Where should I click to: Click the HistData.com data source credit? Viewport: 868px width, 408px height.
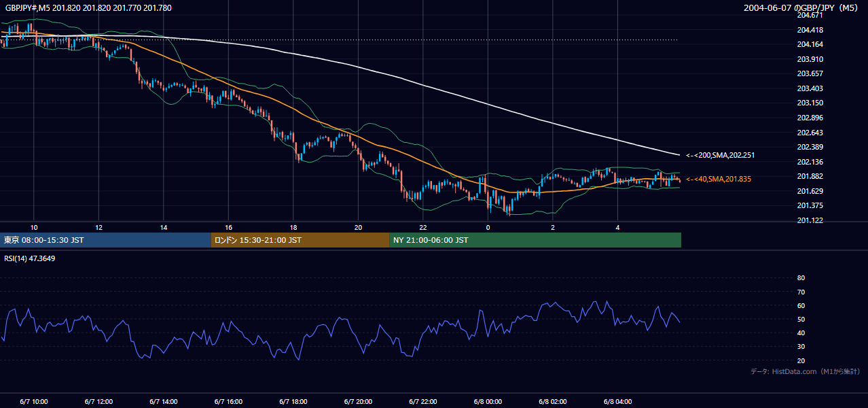click(x=805, y=372)
